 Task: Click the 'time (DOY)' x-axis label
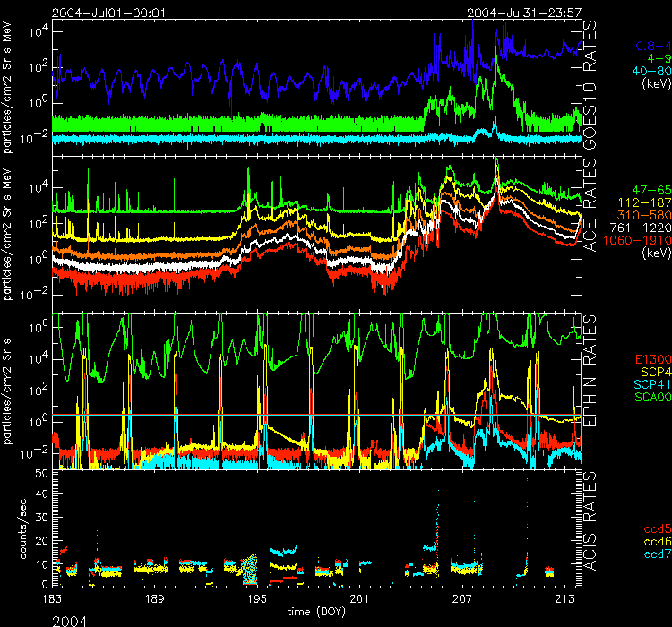317,611
